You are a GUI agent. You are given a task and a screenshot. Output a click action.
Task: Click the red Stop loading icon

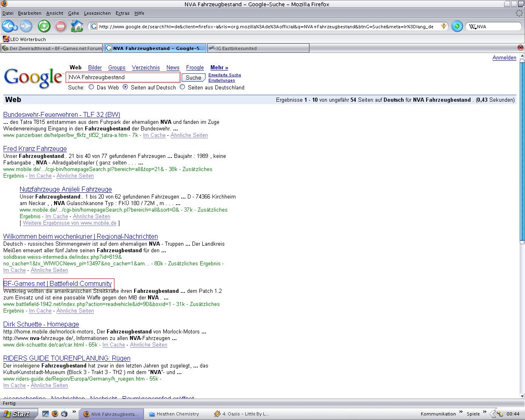(60, 26)
